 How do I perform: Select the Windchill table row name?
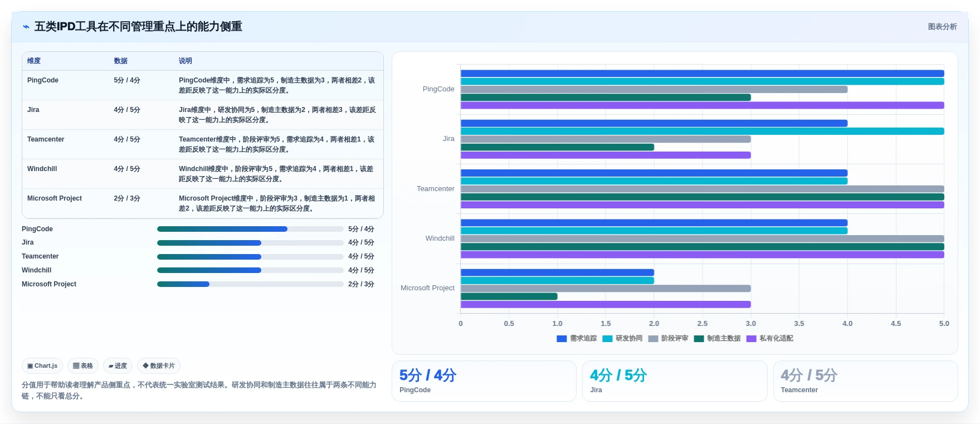point(42,169)
